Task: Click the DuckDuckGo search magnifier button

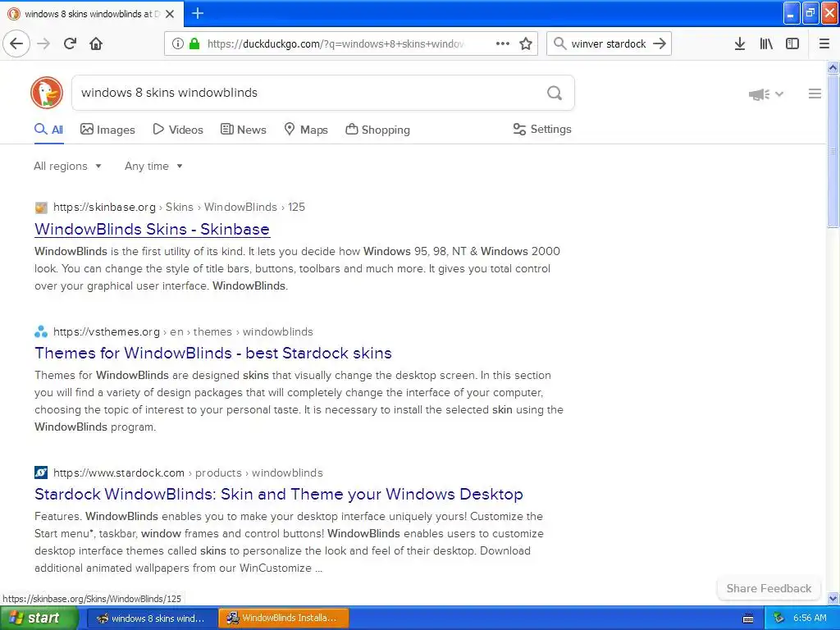Action: tap(555, 94)
